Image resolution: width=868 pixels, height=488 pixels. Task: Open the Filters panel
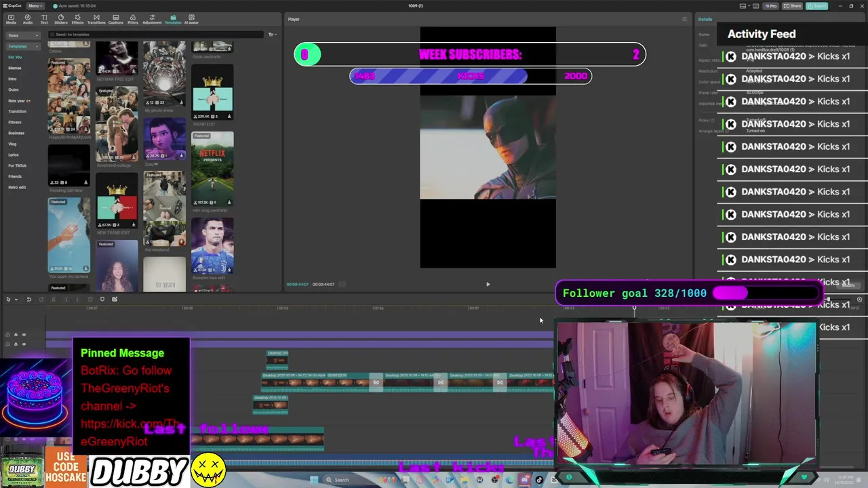[133, 19]
